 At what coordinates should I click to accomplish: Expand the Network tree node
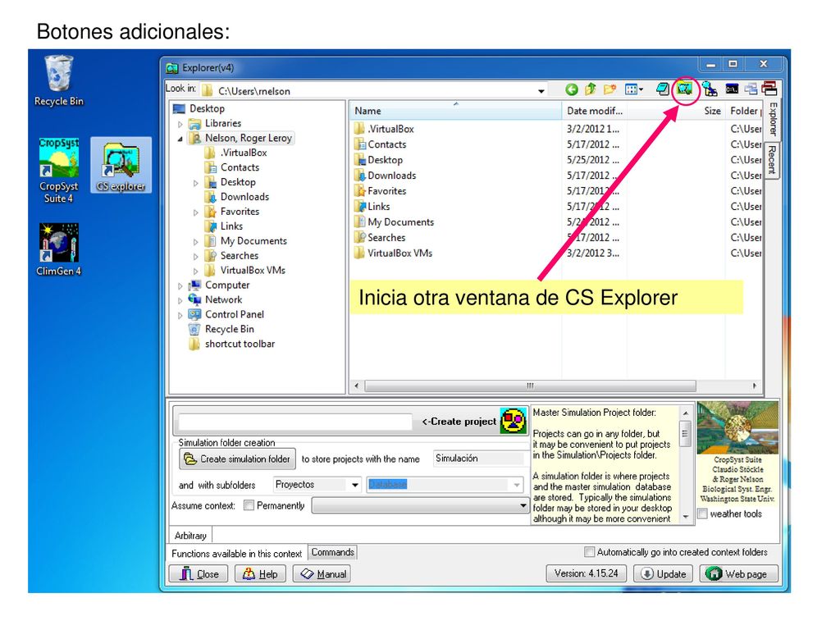(180, 300)
